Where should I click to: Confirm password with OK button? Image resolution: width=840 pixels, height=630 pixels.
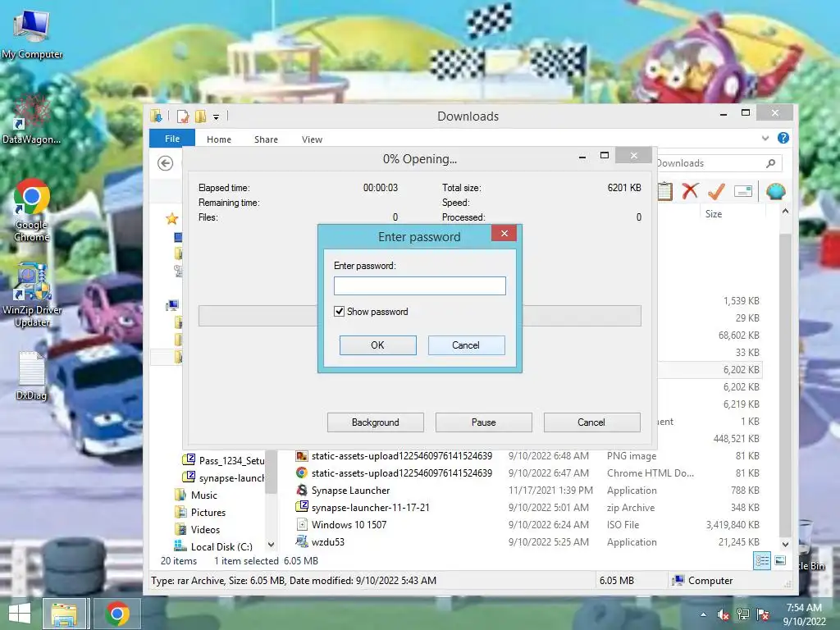[x=377, y=345]
